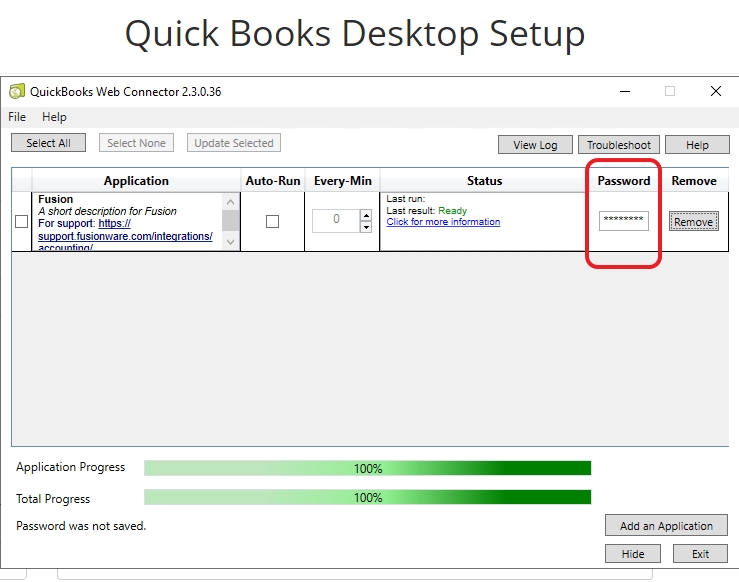Viewport: 739px width, 582px height.
Task: Click the Fusion password input field
Action: point(623,221)
